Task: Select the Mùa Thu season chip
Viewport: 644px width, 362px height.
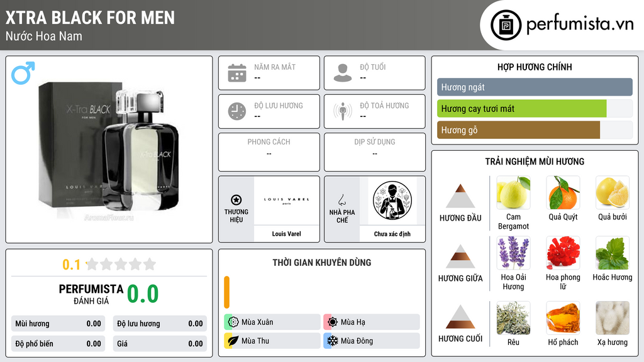Action: (x=272, y=341)
